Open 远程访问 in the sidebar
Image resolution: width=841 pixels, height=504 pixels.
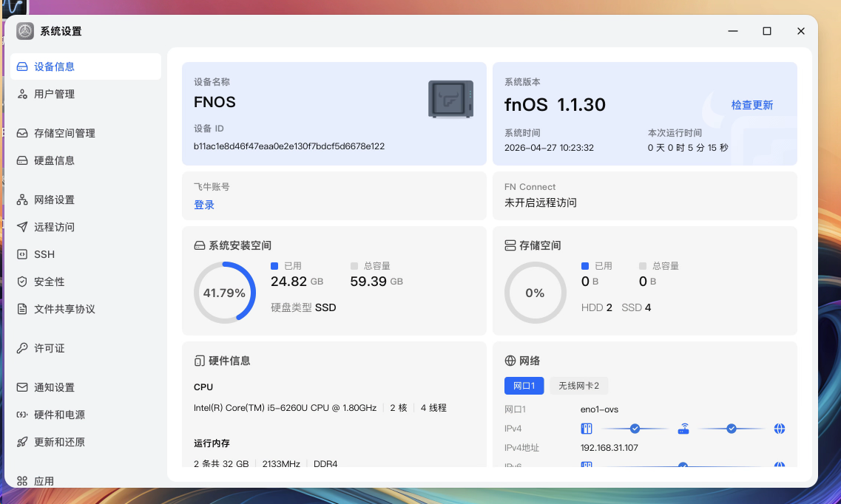[85, 227]
